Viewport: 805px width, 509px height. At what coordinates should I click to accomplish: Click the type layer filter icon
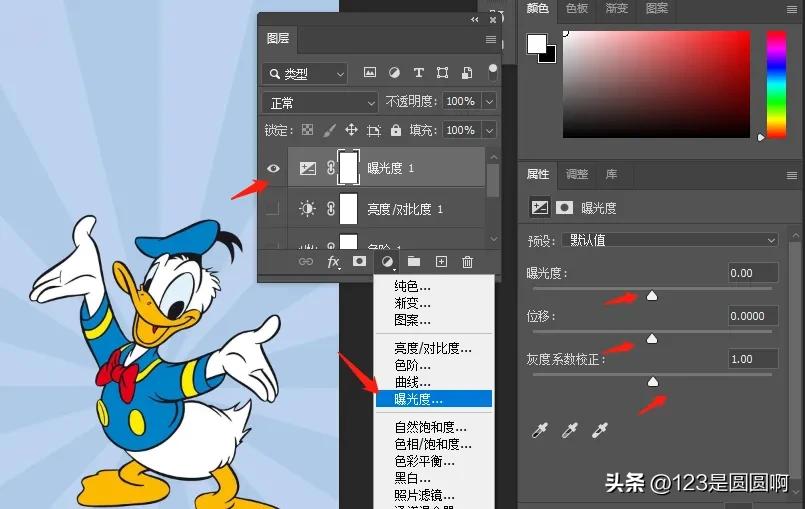click(418, 72)
